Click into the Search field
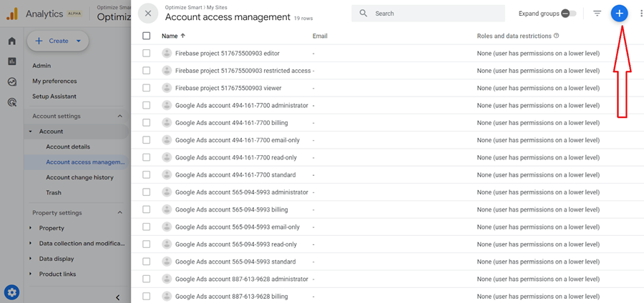The height and width of the screenshot is (303, 644). pyautogui.click(x=428, y=14)
